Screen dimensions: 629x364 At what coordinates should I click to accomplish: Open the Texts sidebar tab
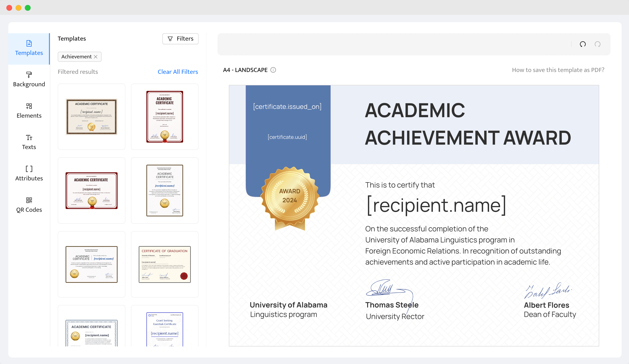tap(29, 143)
